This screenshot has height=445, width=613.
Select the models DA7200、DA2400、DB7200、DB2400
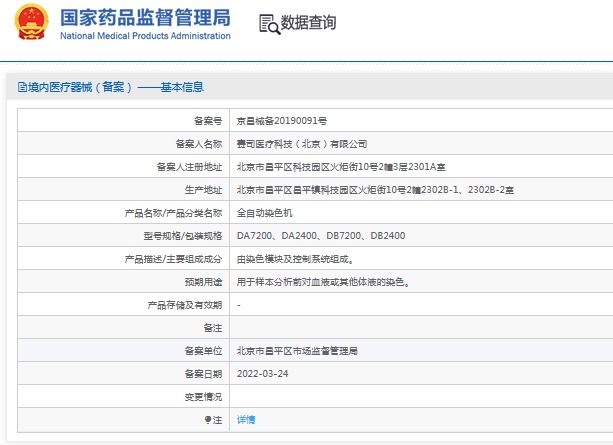(x=321, y=236)
